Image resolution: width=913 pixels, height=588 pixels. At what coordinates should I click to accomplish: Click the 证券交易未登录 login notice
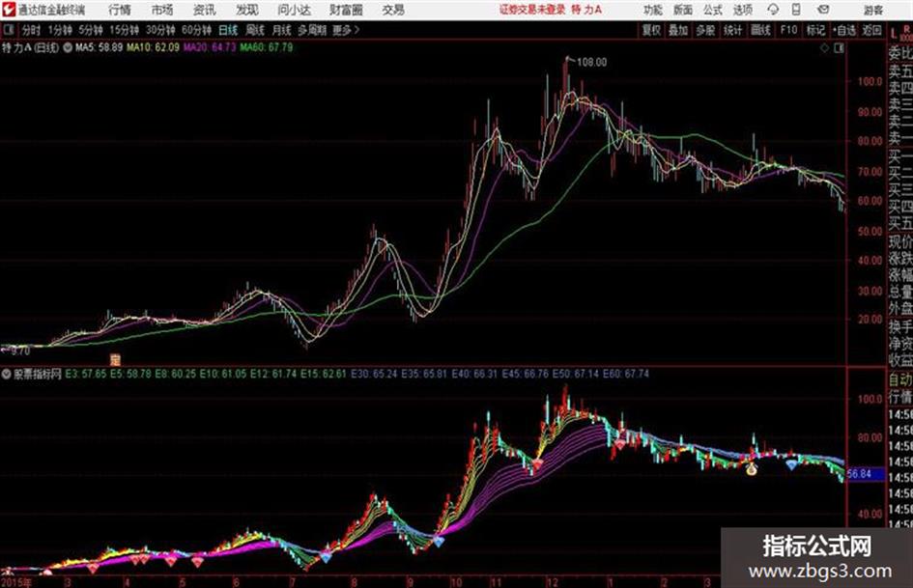point(532,10)
